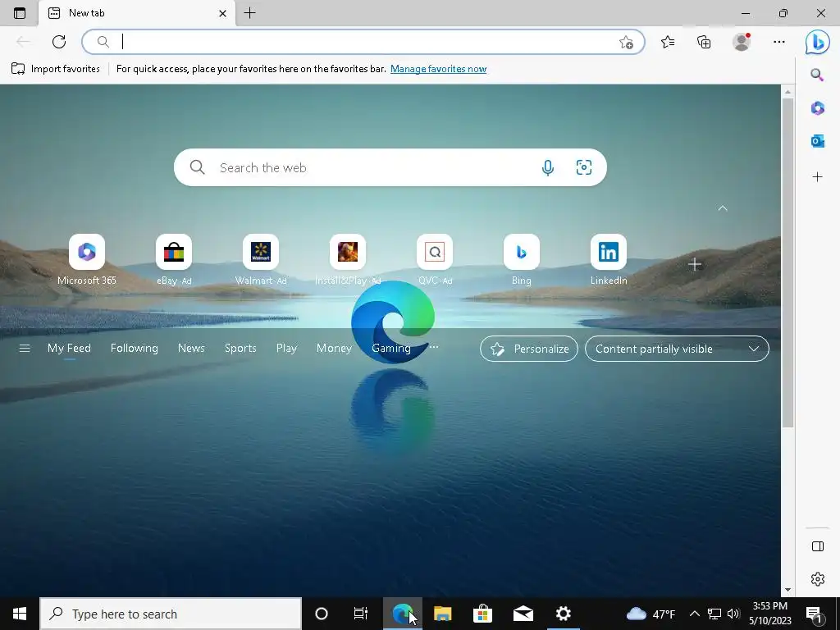Click scrollbar down arrow

[787, 590]
